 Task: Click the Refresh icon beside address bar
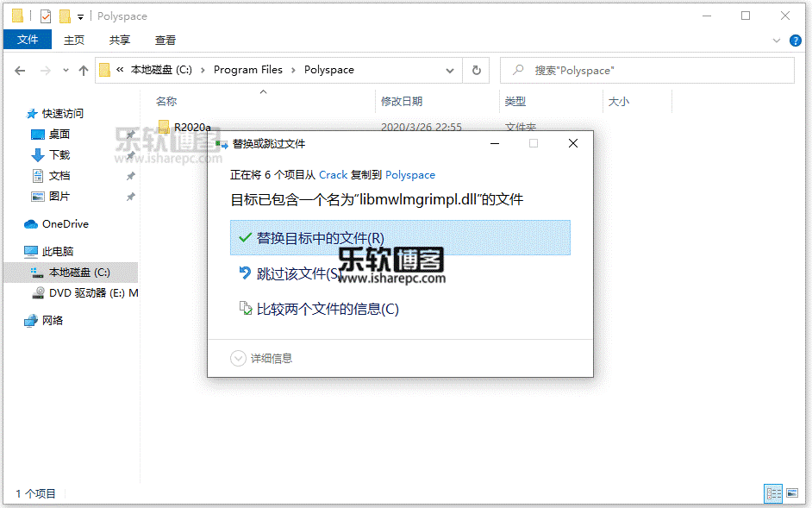click(476, 71)
